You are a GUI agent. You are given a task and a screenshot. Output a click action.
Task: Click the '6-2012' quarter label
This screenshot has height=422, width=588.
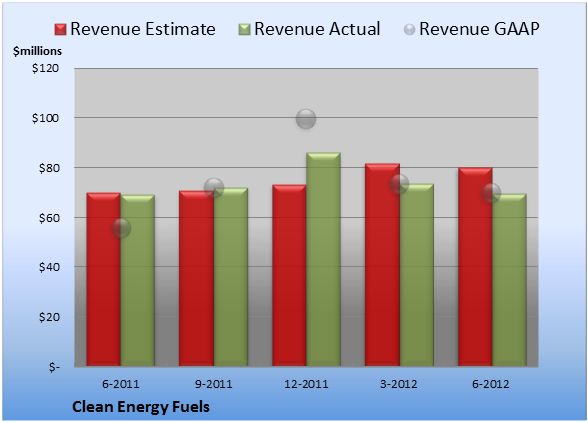pos(491,384)
